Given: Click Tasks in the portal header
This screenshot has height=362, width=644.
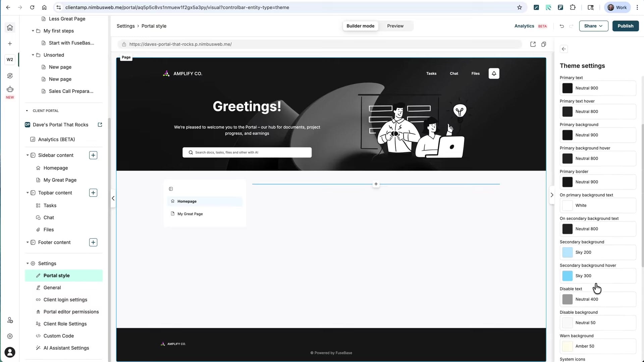Looking at the screenshot, I should (431, 73).
